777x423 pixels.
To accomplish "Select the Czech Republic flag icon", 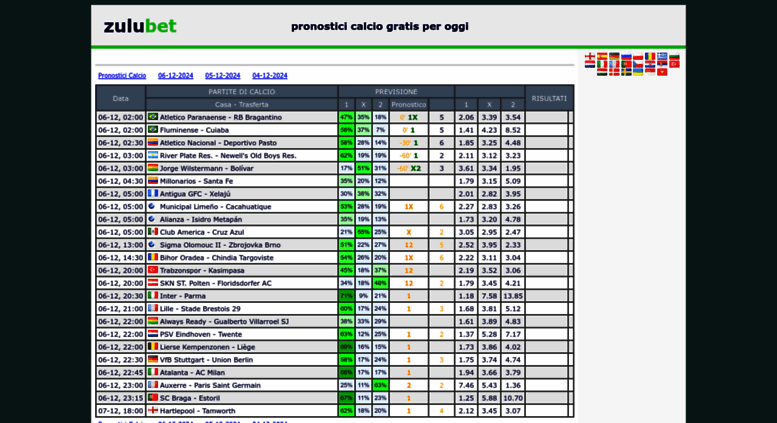I will coord(638,64).
